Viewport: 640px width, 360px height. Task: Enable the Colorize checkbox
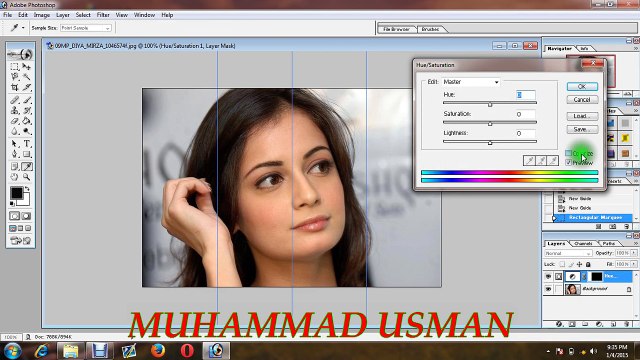(568, 153)
